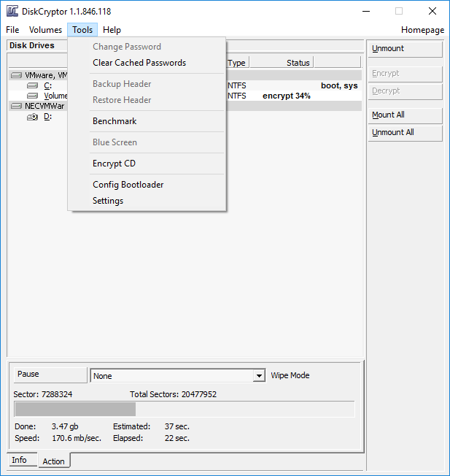
Task: Open the Wipe Mode dropdown arrow
Action: (x=259, y=376)
